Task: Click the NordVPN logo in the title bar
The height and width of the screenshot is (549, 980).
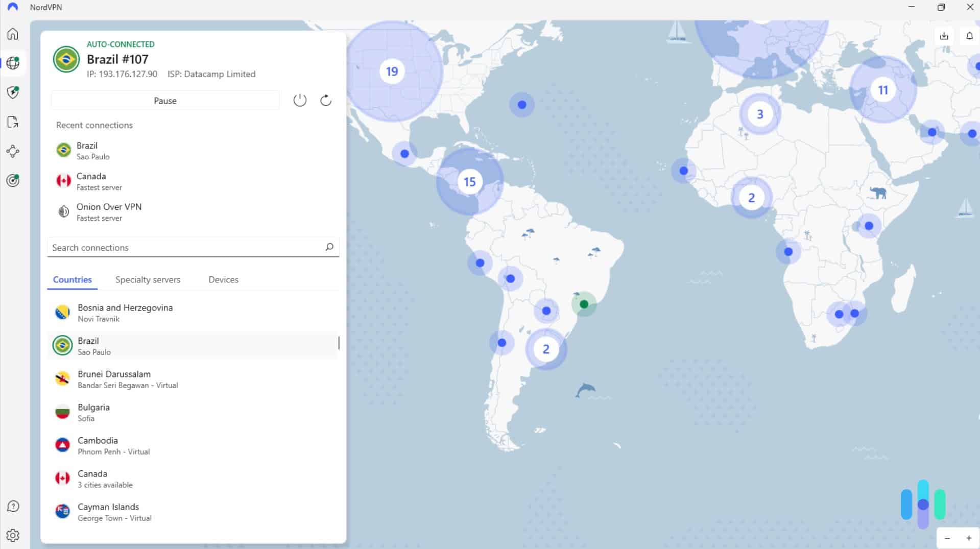Action: pyautogui.click(x=12, y=7)
